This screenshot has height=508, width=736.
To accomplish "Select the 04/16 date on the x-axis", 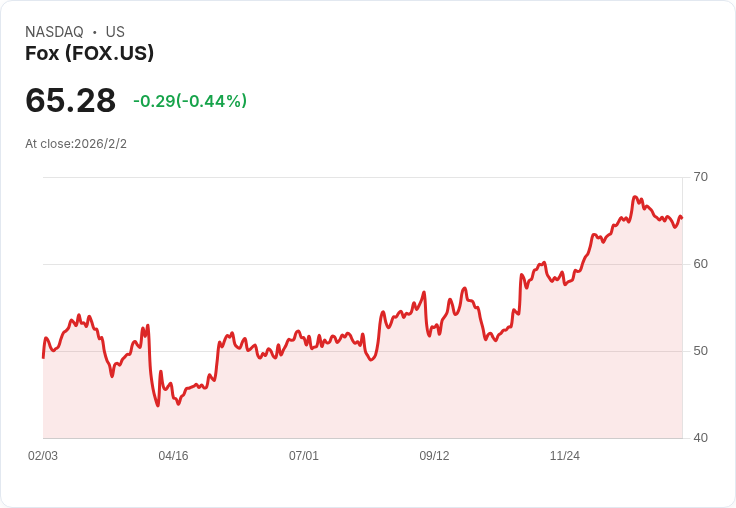I will click(173, 456).
